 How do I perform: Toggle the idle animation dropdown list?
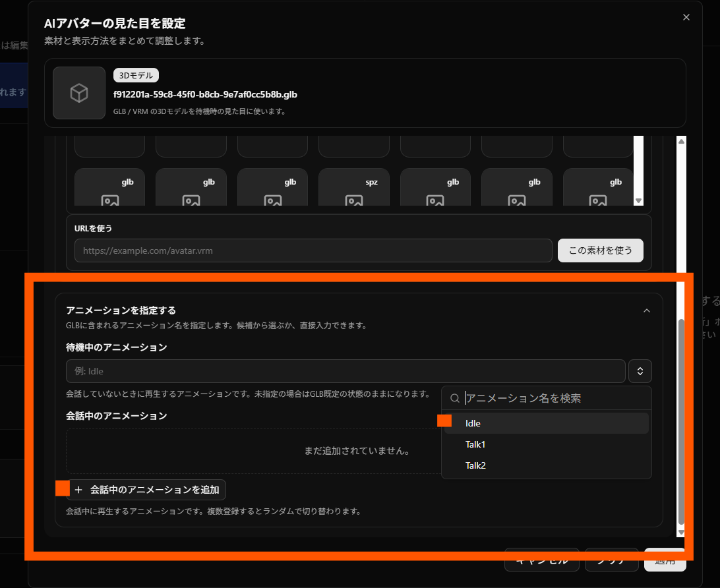pos(640,371)
